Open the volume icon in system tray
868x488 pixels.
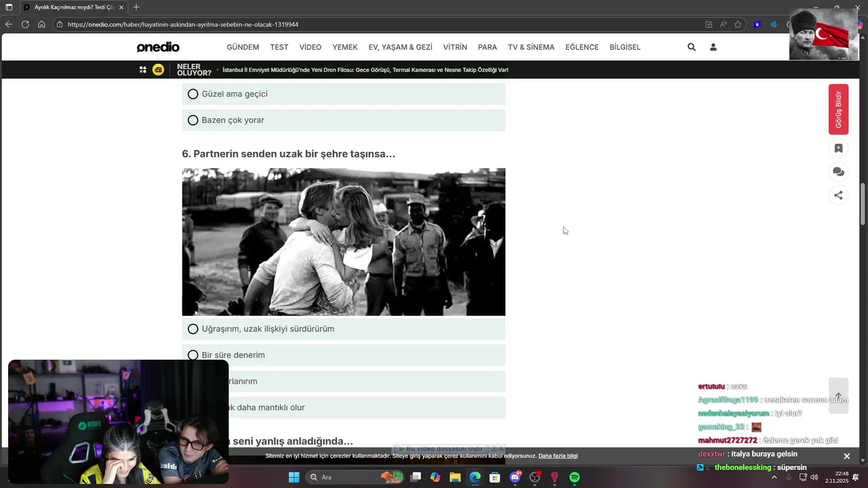pos(814,477)
